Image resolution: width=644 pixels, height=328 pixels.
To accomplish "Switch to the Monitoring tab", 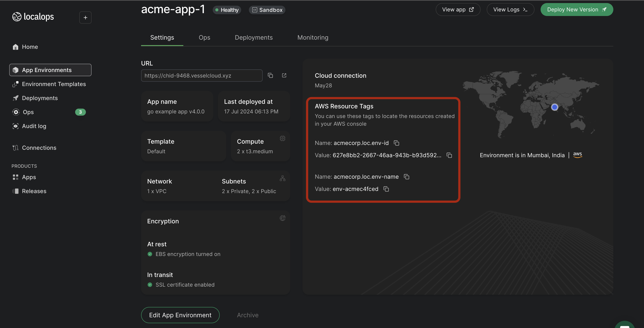I will [x=313, y=37].
